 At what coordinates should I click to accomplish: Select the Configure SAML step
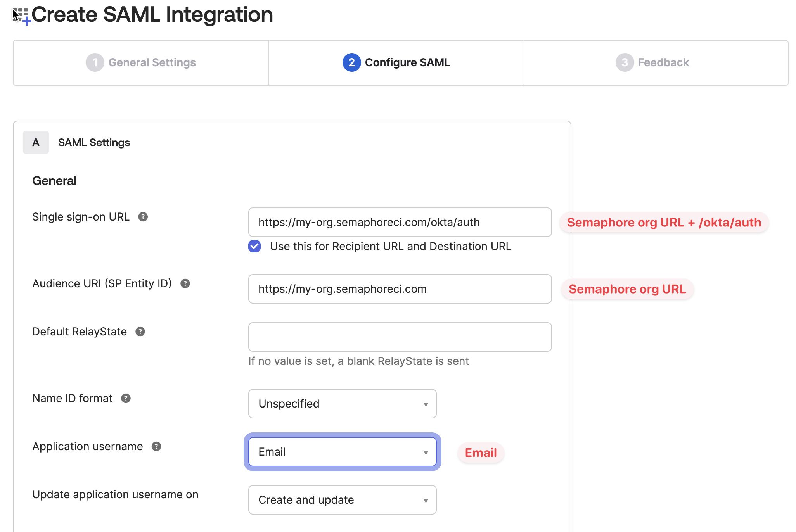click(x=396, y=63)
